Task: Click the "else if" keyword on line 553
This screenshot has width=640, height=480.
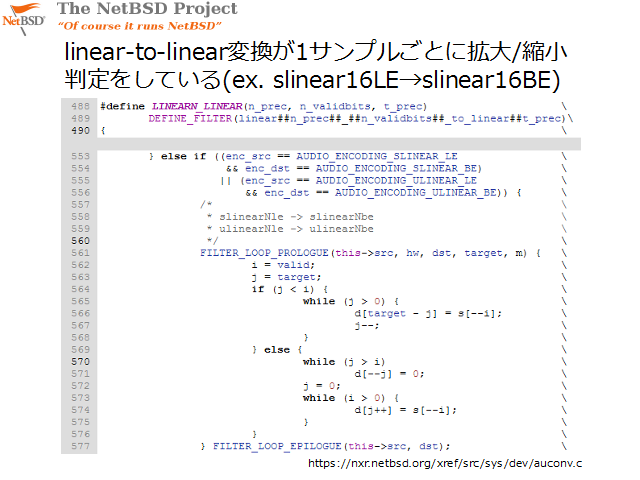Action: 183,156
